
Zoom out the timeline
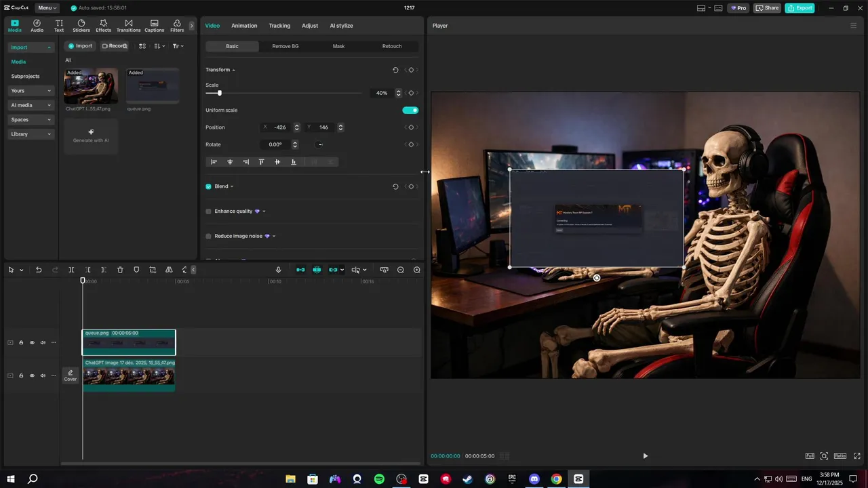pyautogui.click(x=401, y=270)
